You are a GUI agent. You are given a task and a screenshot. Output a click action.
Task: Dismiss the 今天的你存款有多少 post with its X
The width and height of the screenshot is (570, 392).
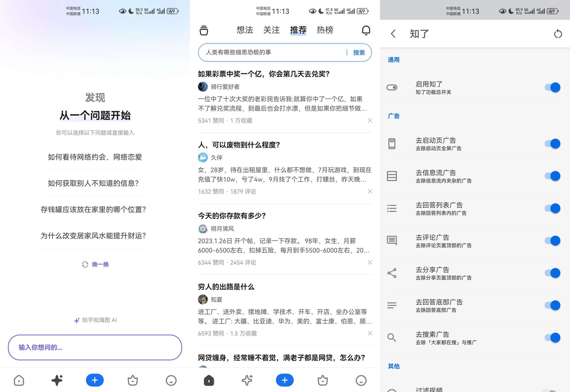click(370, 262)
